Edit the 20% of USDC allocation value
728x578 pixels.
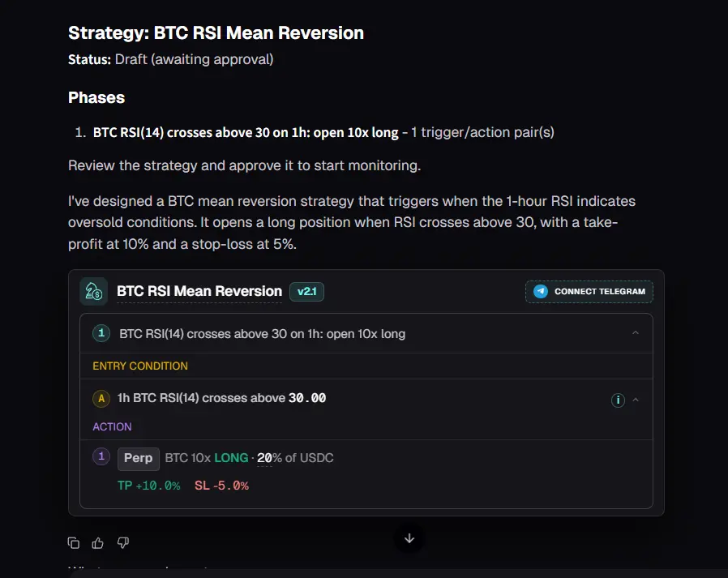264,458
